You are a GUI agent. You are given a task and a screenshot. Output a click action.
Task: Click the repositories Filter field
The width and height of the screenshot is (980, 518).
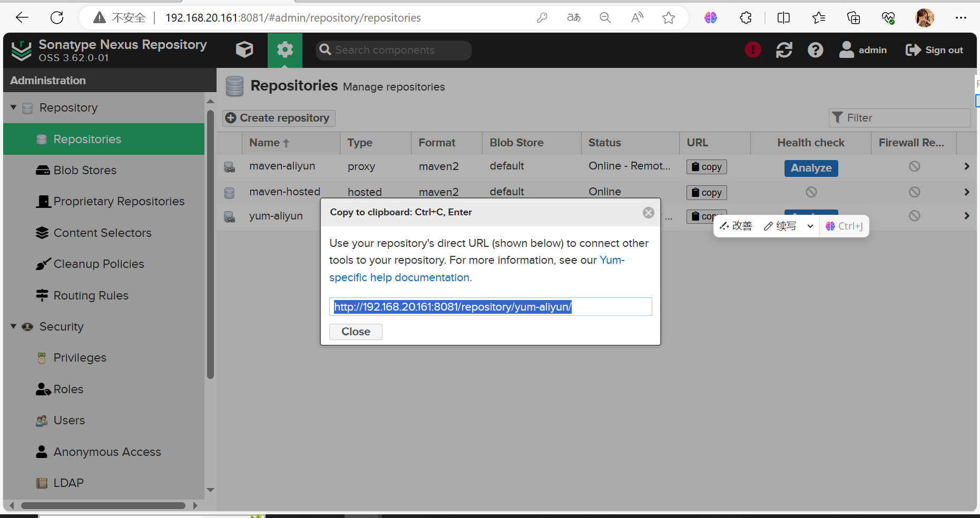point(899,118)
